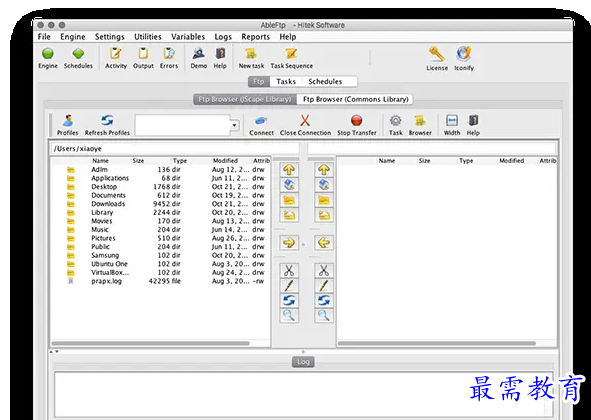The width and height of the screenshot is (591, 420).
Task: Click right pane rename pencil icon
Action: coord(324,286)
